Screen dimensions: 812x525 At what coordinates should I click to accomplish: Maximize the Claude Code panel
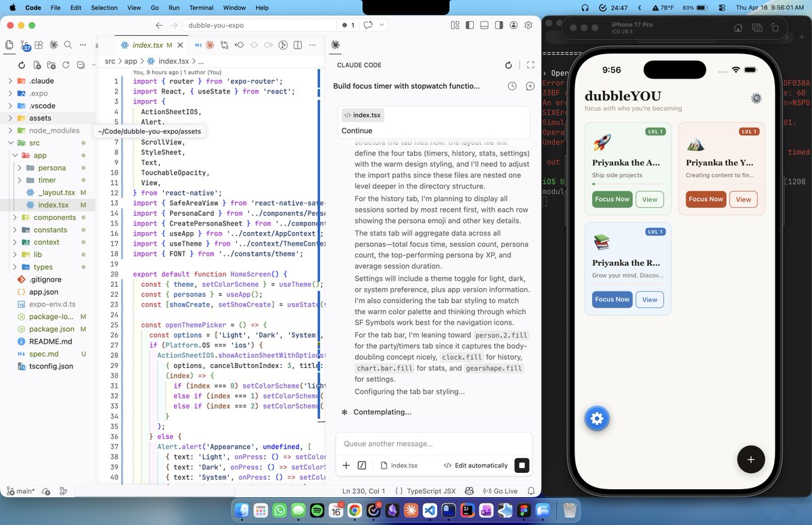coord(531,65)
